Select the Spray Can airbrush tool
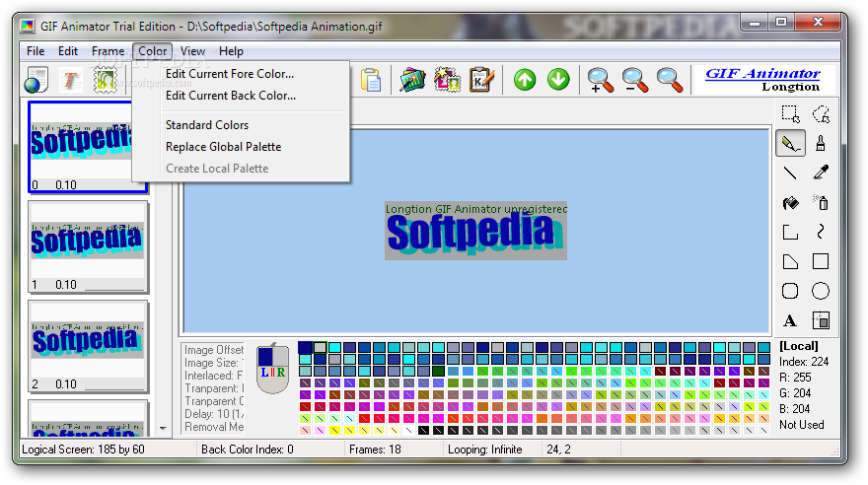Viewport: 868px width, 485px height. [821, 203]
